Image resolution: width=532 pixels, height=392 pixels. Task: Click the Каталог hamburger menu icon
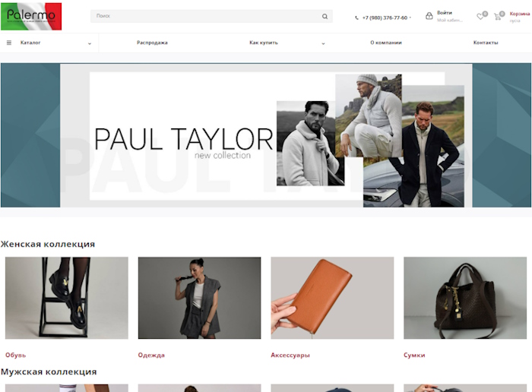pyautogui.click(x=9, y=43)
